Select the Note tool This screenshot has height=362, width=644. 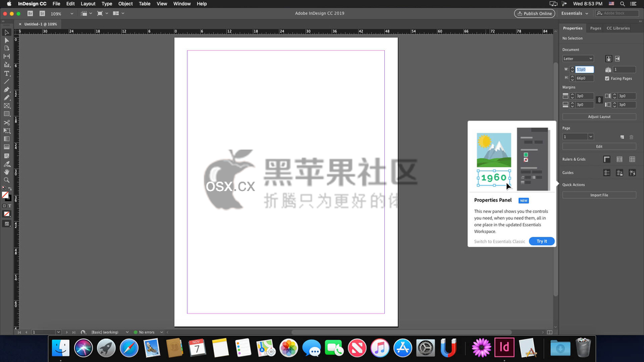pyautogui.click(x=6, y=156)
